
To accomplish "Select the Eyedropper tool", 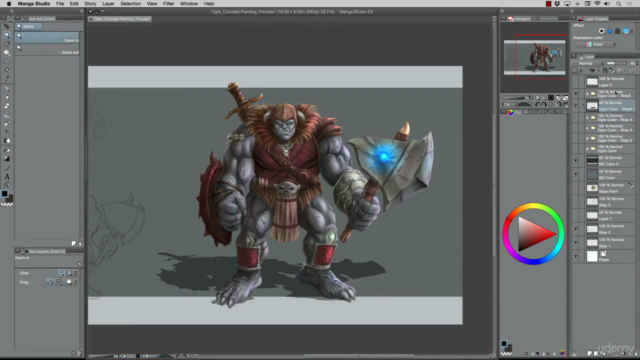I will [x=7, y=79].
